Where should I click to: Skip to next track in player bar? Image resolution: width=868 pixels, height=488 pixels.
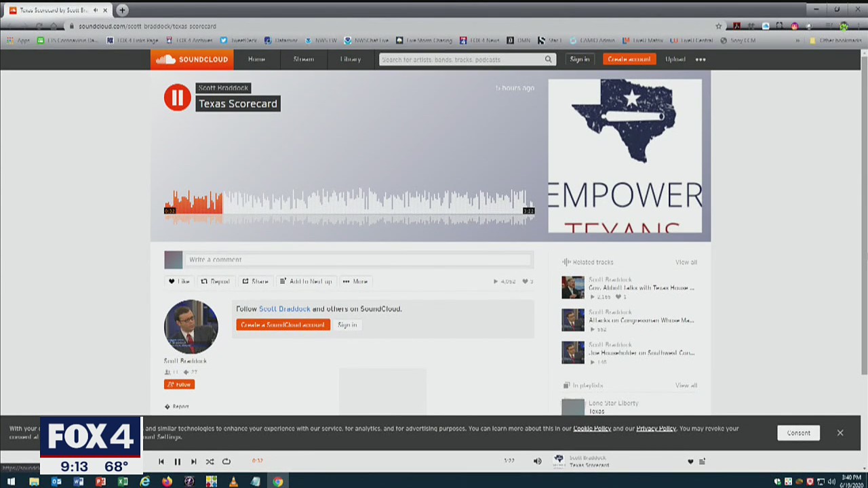tap(193, 462)
